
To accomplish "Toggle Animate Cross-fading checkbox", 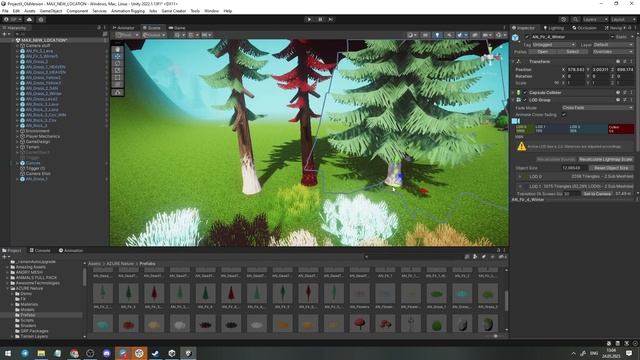I will click(x=564, y=115).
